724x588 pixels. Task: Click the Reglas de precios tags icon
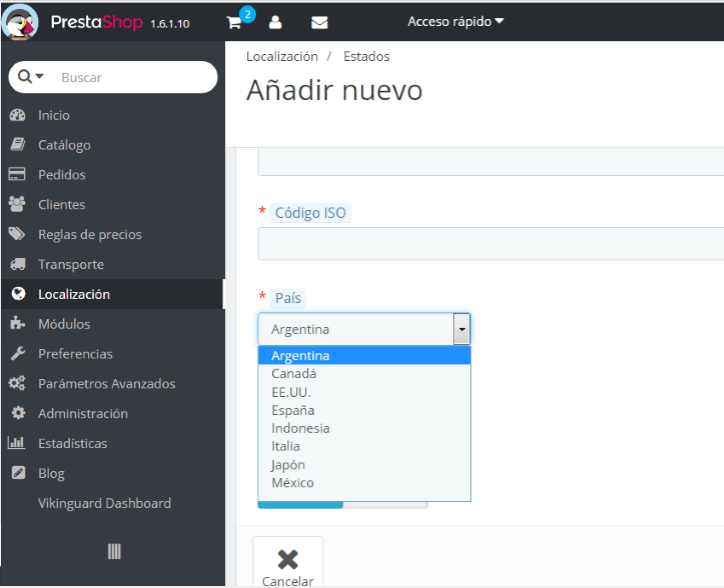tap(17, 234)
